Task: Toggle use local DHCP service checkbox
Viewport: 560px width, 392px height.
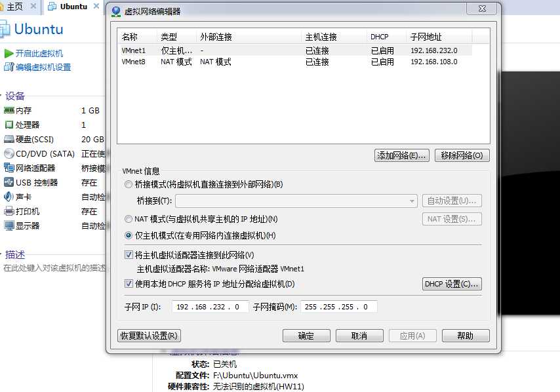Action: (129, 283)
